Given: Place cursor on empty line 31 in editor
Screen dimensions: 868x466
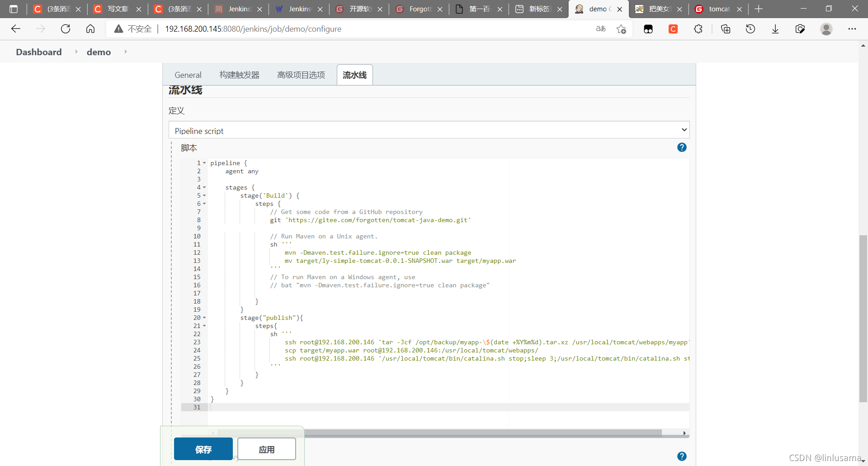Looking at the screenshot, I should [448, 407].
